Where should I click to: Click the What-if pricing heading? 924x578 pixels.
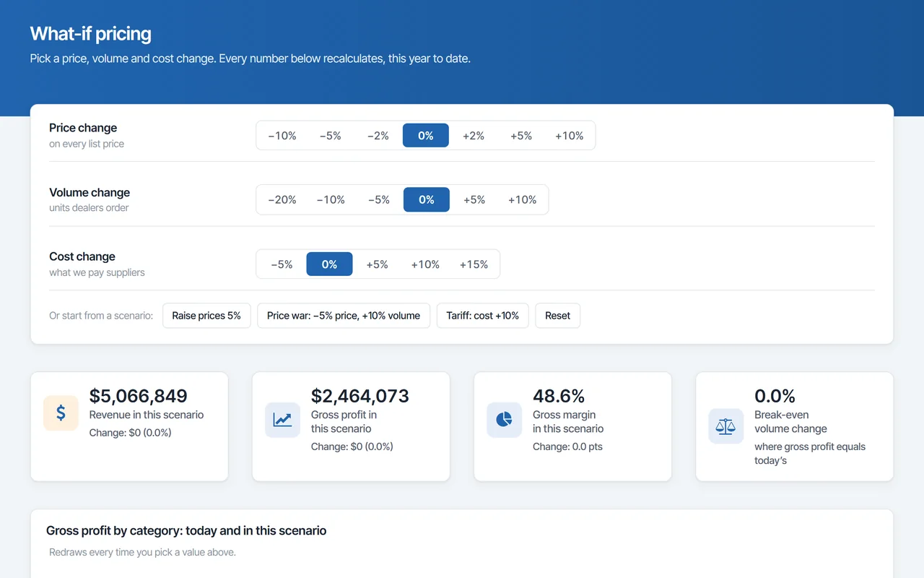tap(91, 34)
